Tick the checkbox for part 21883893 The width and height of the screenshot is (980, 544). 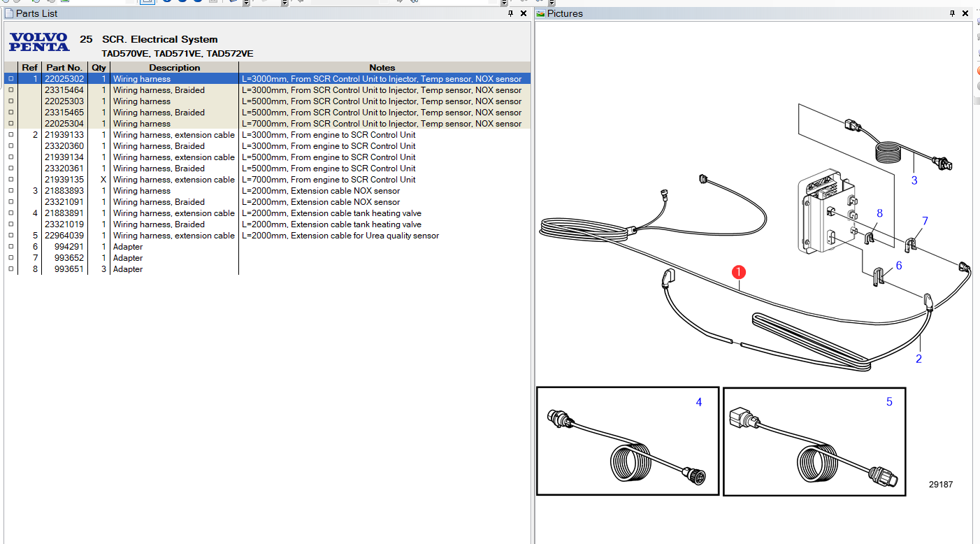coord(10,191)
